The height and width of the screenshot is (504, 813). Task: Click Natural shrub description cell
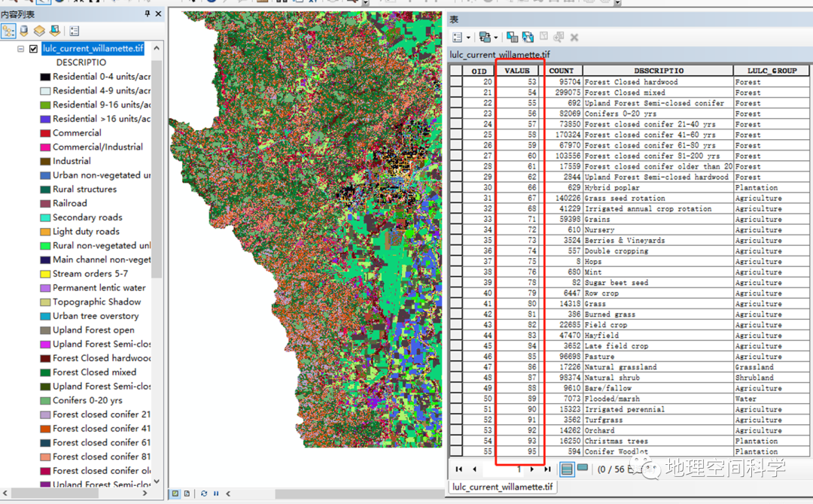659,378
